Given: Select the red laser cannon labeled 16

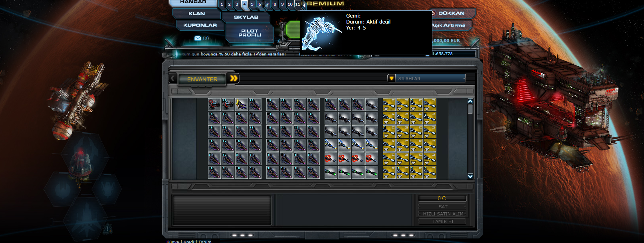Looking at the screenshot, I should click(228, 105).
